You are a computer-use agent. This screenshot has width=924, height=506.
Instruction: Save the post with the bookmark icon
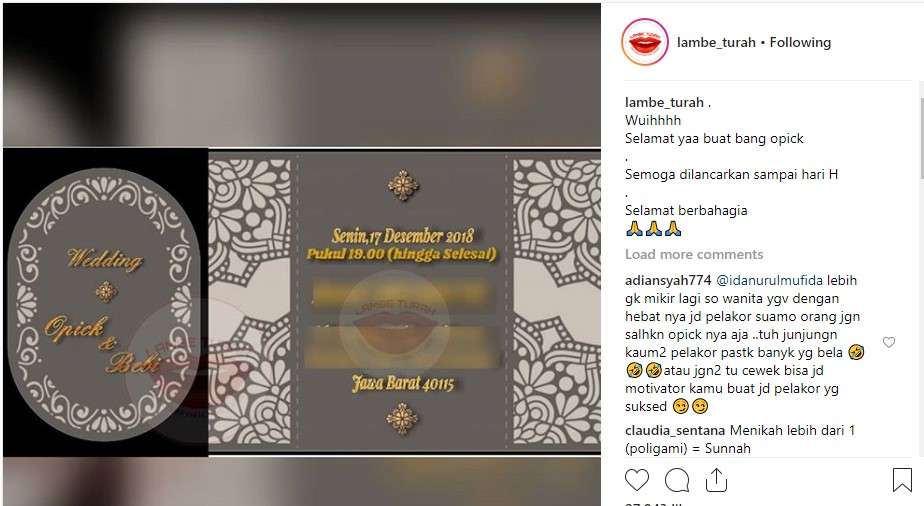[x=902, y=480]
